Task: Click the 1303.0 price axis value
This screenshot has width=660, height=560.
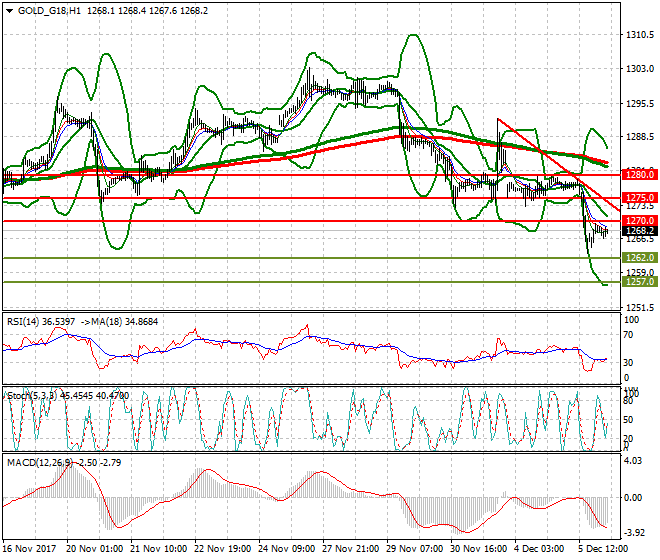Action: [640, 69]
